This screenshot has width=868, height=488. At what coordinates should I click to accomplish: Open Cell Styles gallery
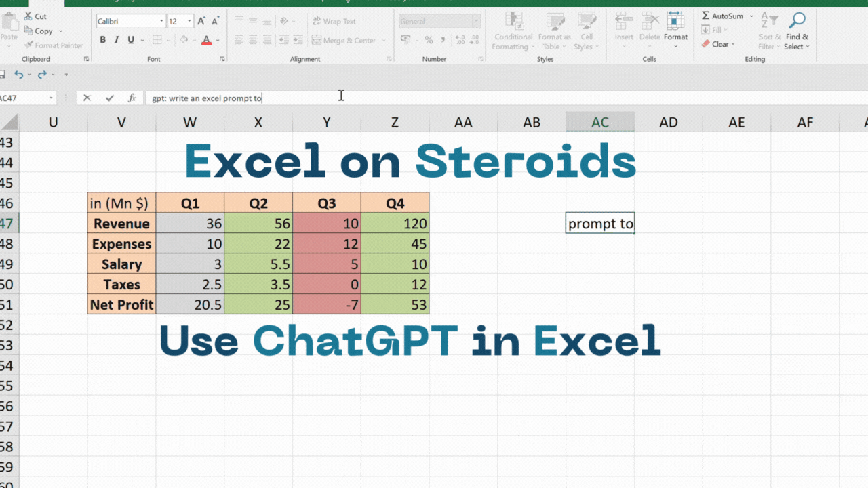[x=586, y=31]
